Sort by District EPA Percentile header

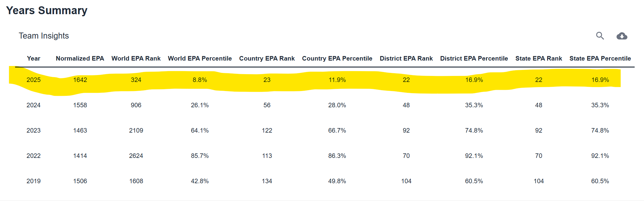tap(474, 58)
